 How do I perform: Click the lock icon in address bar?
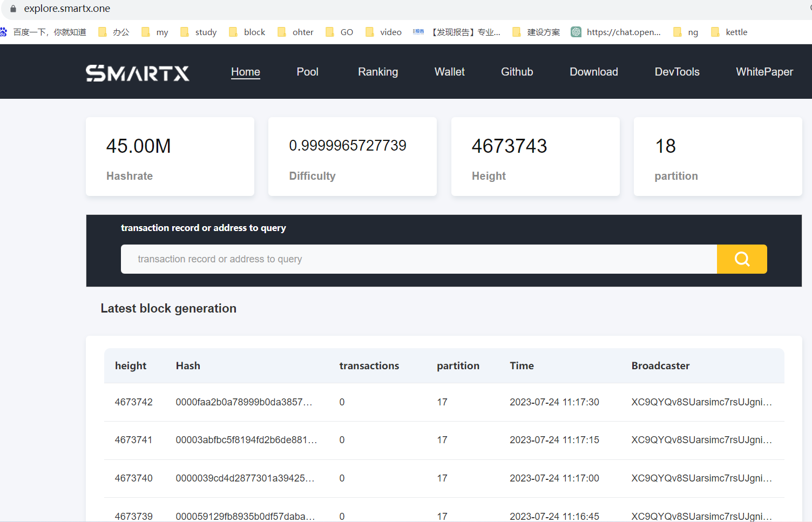(x=13, y=9)
